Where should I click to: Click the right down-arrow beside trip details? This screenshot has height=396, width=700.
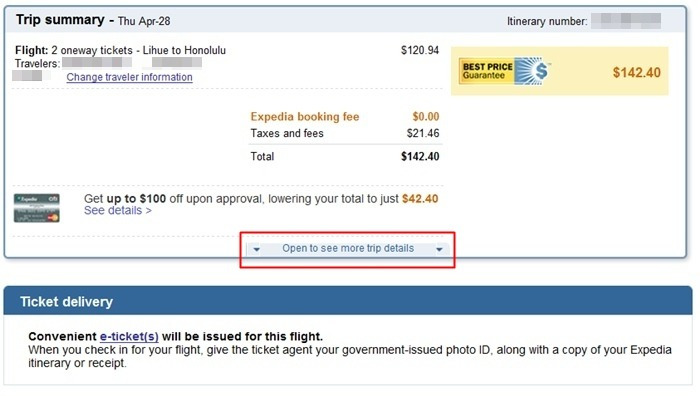(x=439, y=249)
